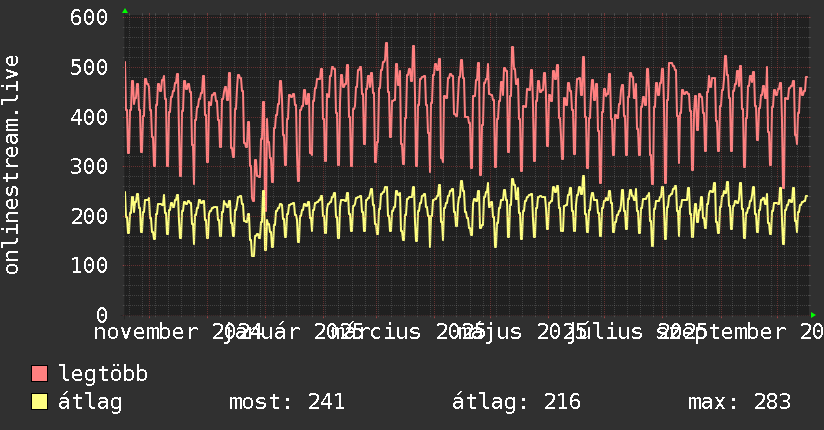This screenshot has height=430, width=824.
Task: Click the y-axis label 400
Action: (x=89, y=117)
